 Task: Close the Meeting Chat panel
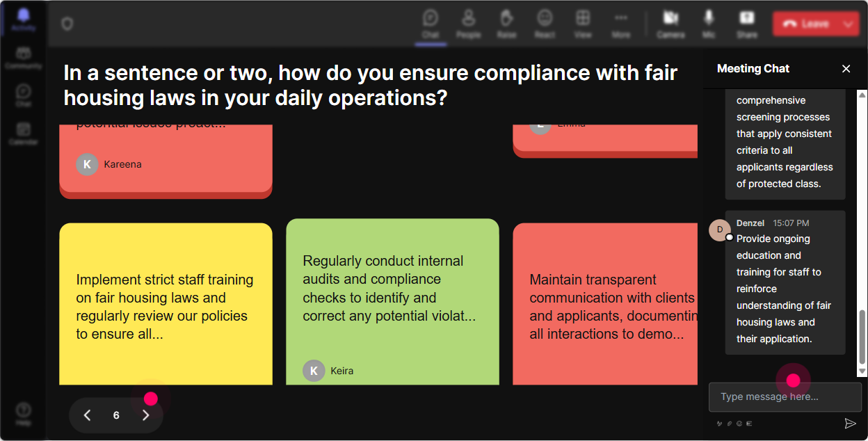tap(846, 68)
